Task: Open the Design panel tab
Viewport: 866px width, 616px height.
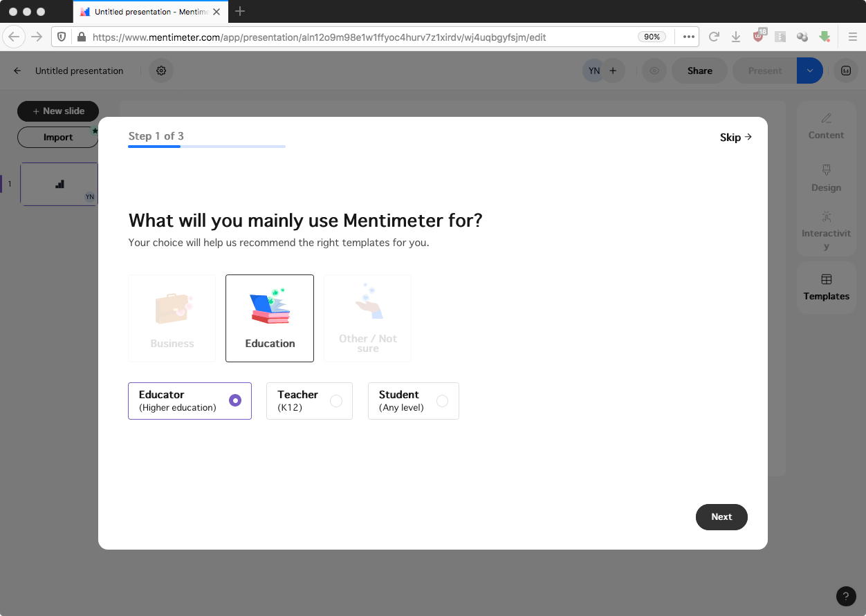Action: tap(827, 179)
